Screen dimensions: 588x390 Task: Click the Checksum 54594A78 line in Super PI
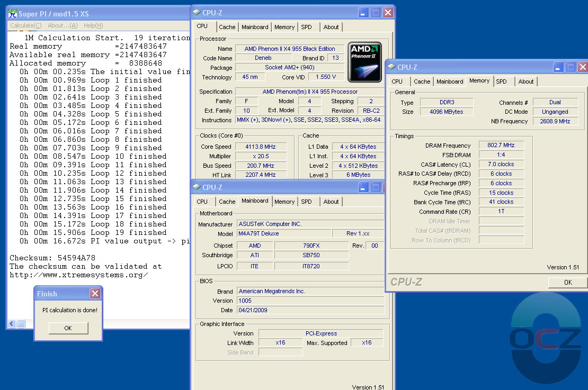click(x=52, y=258)
